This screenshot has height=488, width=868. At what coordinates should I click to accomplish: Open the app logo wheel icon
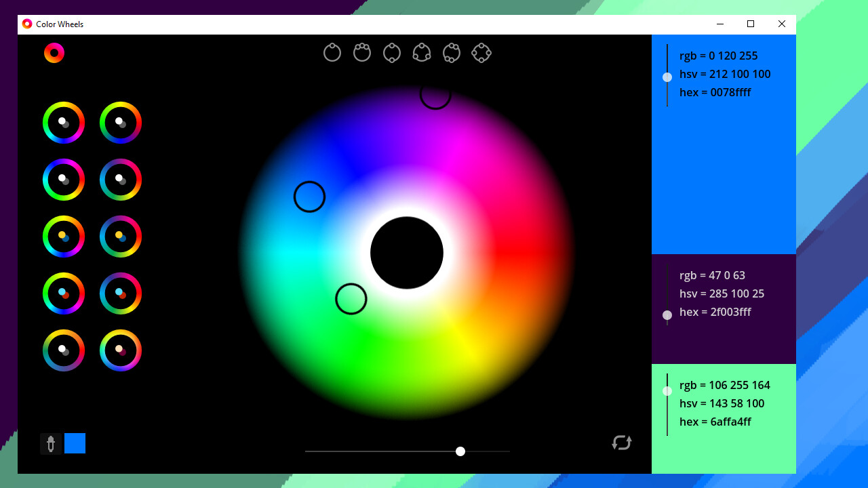point(54,52)
